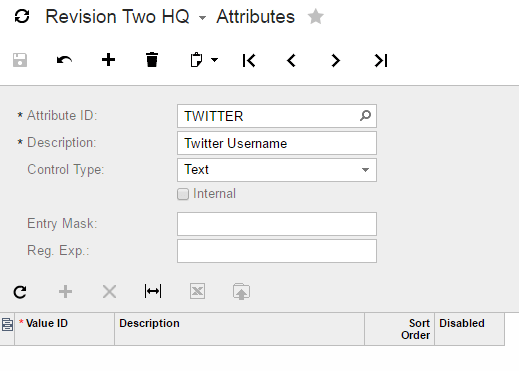Add a new attribute record with plus icon
Screen dimensions: 519x371
(x=108, y=60)
